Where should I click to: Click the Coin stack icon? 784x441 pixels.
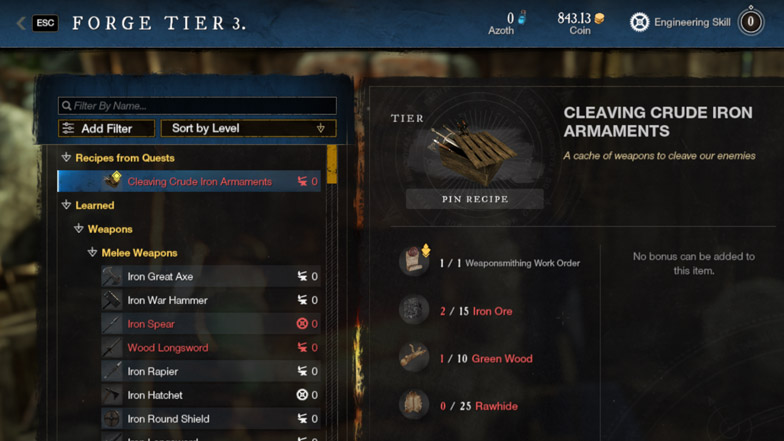coord(599,18)
